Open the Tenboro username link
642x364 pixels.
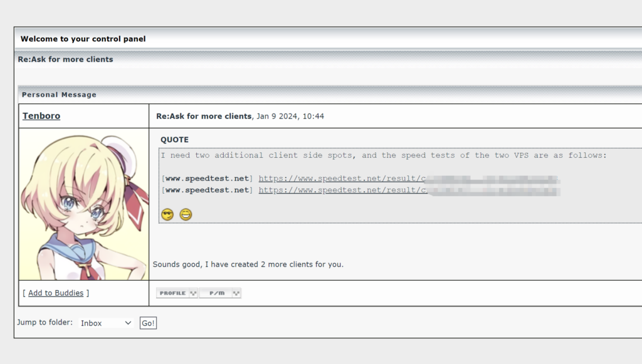[41, 116]
